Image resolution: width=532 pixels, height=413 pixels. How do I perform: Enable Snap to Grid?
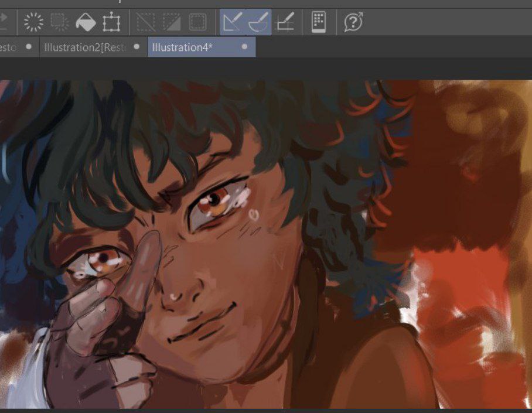point(284,23)
